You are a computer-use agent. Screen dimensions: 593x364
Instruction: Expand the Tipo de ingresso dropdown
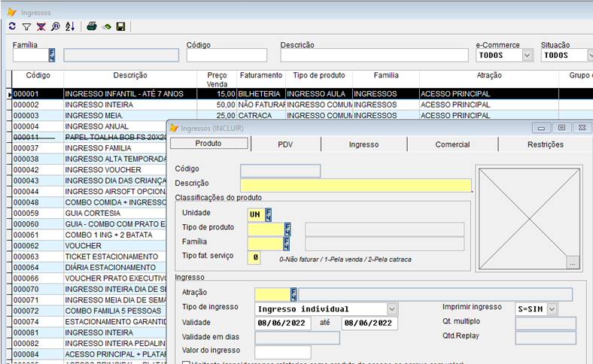(392, 309)
